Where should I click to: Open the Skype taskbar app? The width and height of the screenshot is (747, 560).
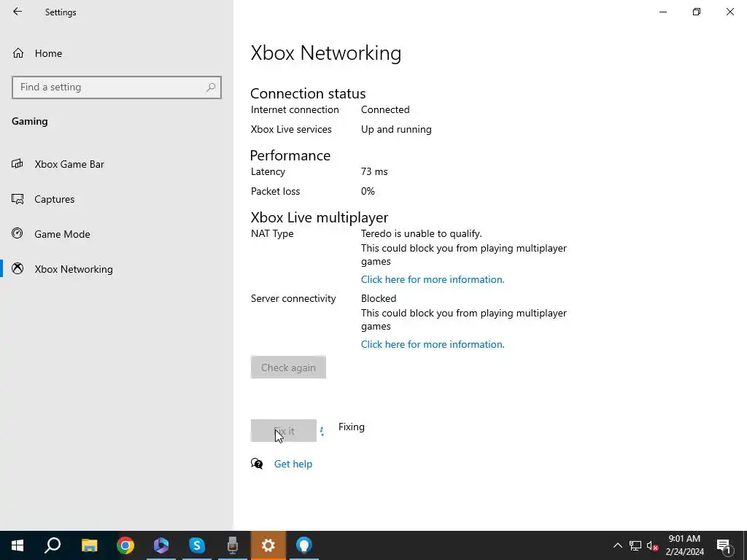click(x=197, y=545)
